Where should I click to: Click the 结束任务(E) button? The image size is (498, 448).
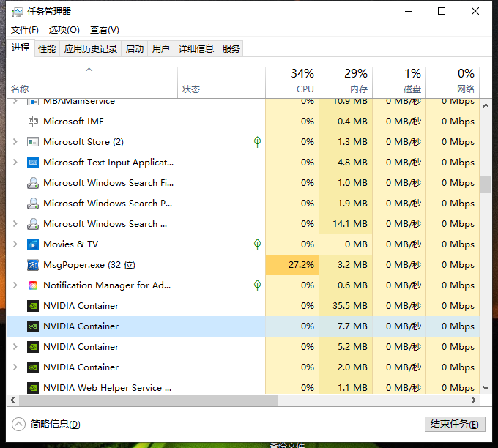click(x=455, y=424)
